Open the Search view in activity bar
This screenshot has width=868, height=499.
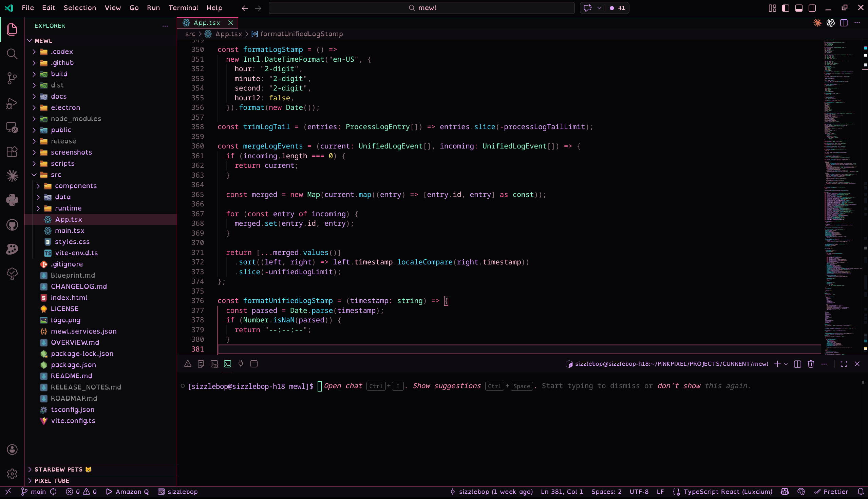[x=12, y=54]
